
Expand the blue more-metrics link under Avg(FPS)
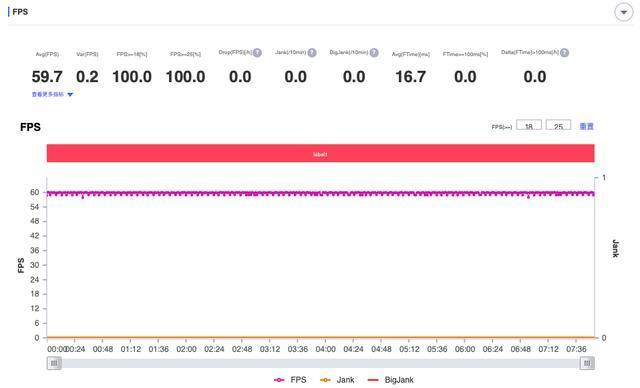[48, 94]
